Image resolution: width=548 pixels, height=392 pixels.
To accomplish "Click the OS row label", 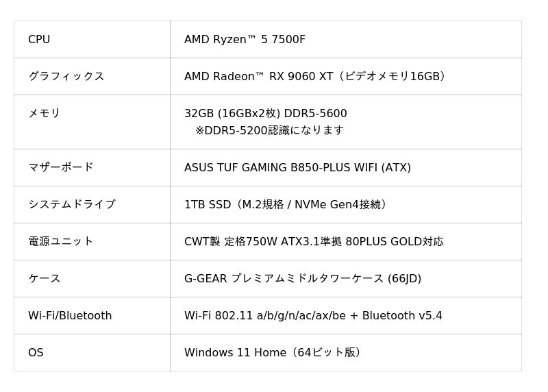I will coord(36,353).
